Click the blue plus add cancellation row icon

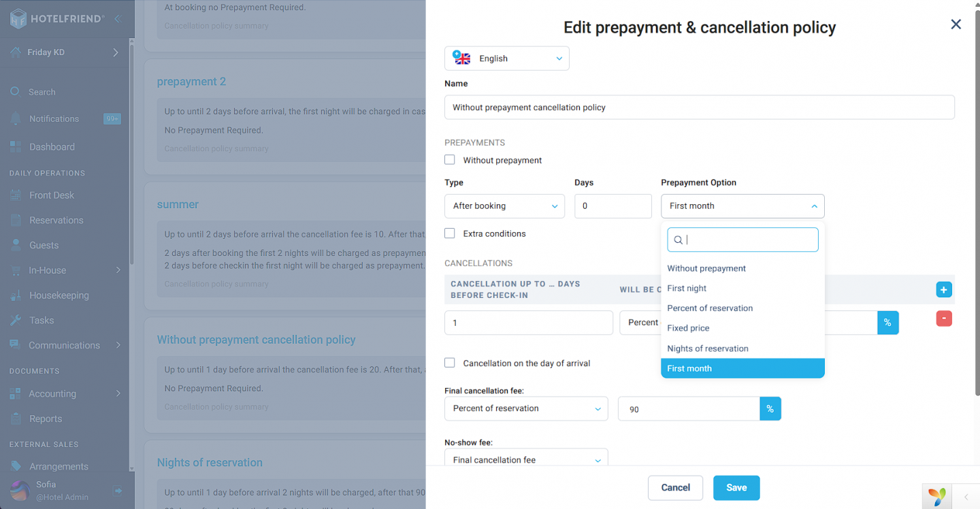[x=944, y=290]
